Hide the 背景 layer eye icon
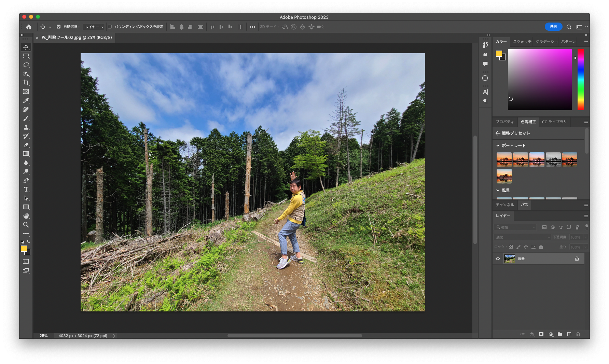The height and width of the screenshot is (364, 609). (498, 258)
